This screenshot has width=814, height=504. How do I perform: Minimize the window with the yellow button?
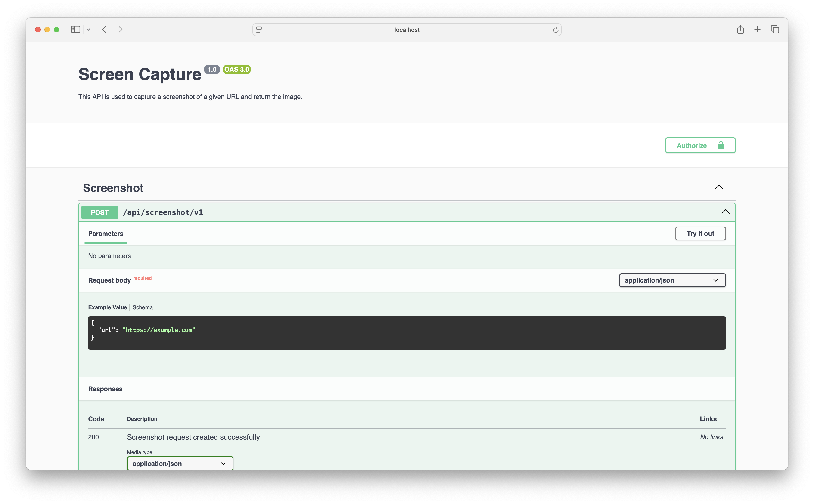(47, 30)
